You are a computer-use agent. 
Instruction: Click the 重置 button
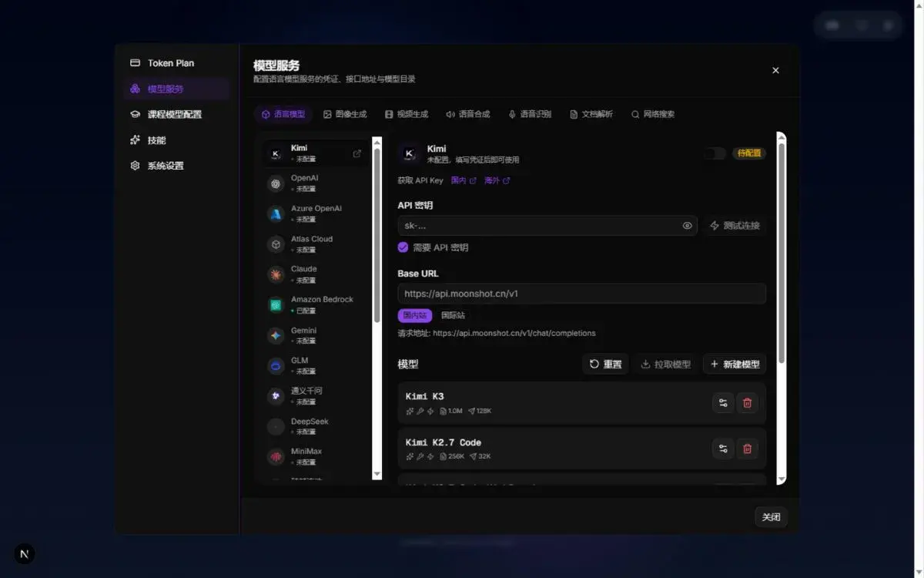(x=605, y=365)
